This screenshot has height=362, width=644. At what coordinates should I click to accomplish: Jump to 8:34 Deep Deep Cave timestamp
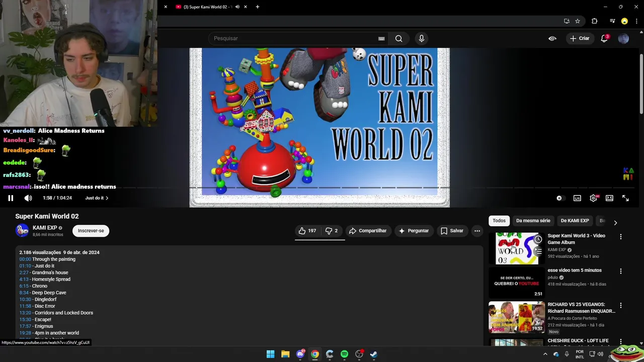point(24,293)
